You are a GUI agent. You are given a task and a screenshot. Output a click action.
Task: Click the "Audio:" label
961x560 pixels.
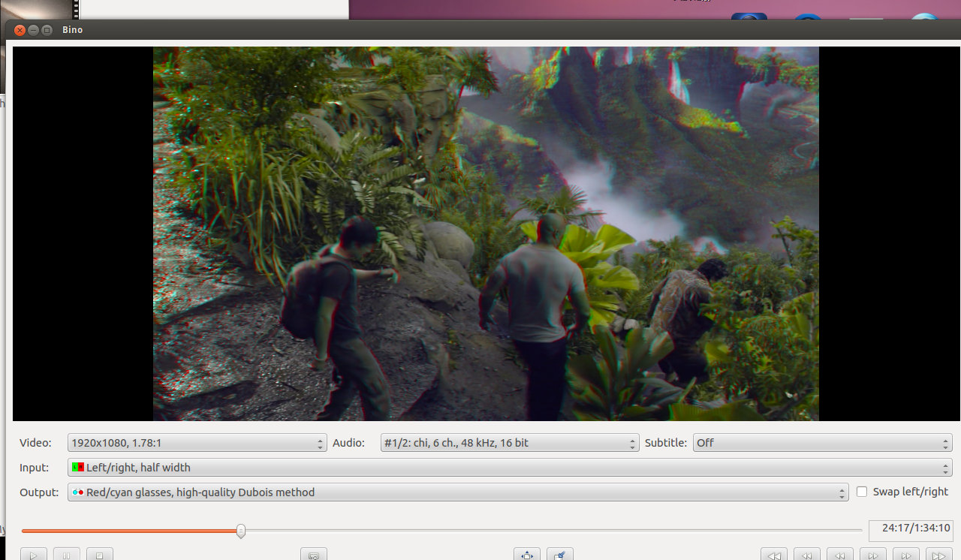tap(348, 443)
